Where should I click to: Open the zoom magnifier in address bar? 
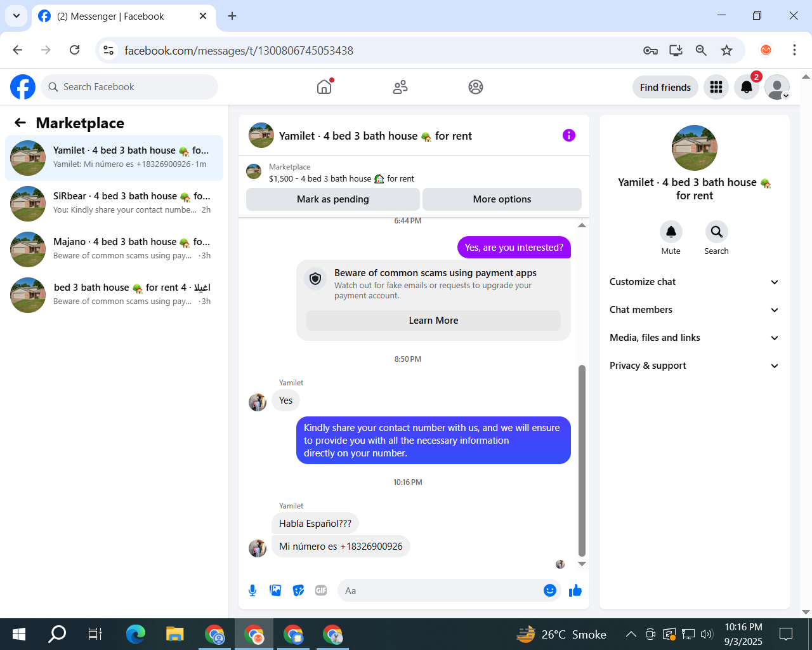click(701, 50)
